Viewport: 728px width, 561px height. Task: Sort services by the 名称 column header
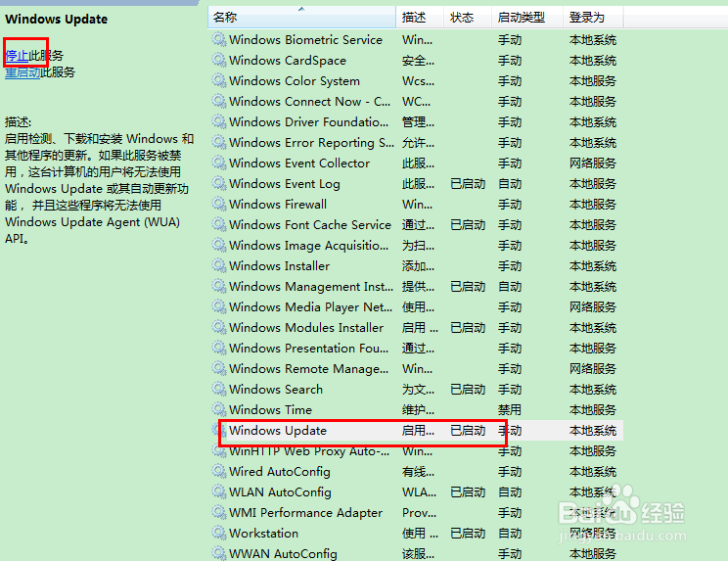[x=301, y=18]
